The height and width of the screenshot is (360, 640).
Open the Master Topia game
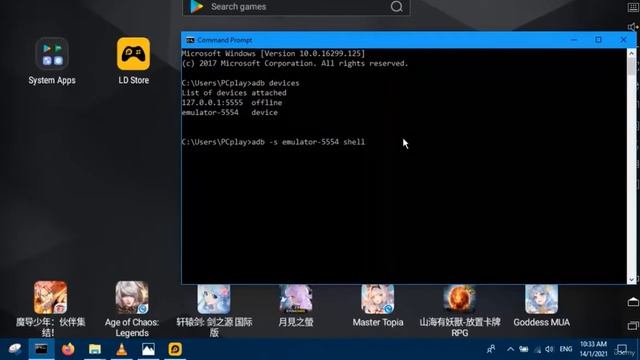378,299
